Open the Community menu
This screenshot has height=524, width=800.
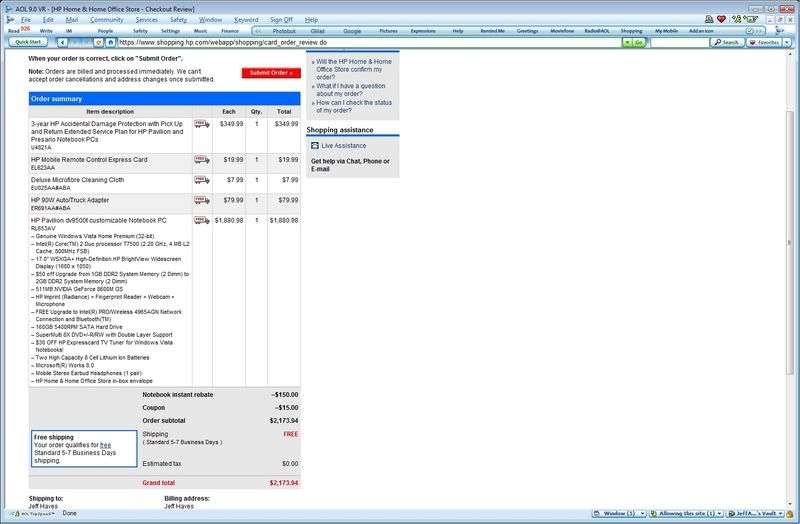[x=107, y=19]
